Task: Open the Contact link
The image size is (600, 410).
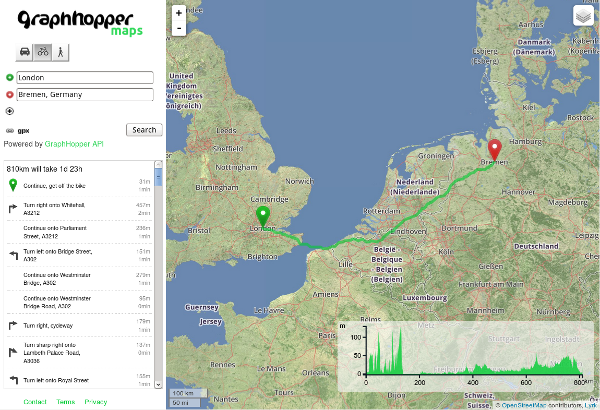Action: 35,402
